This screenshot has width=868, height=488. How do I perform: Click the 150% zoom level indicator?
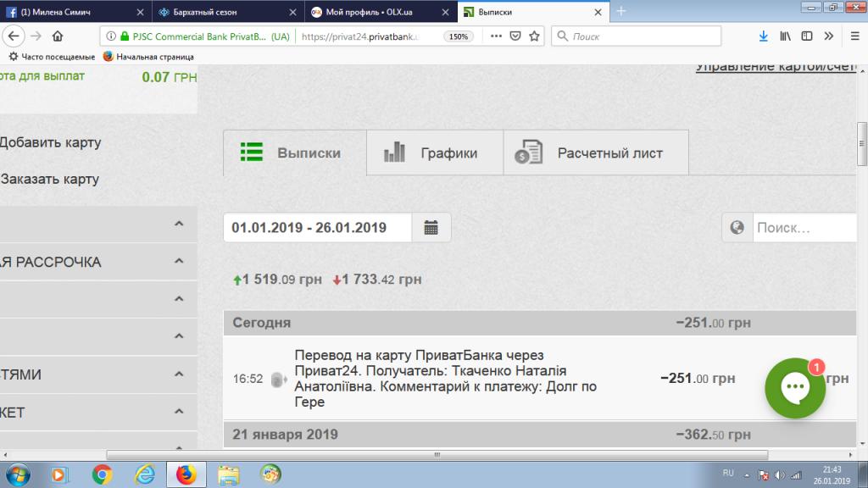[459, 36]
